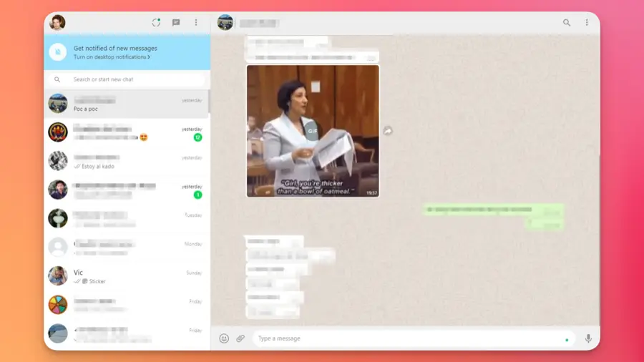Screen dimensions: 644x362
Task: Attach a file with paperclip icon
Action: [240, 338]
